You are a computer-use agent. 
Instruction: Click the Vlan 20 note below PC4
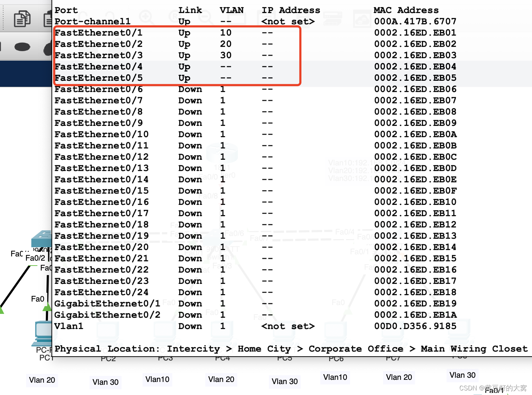[x=221, y=379]
